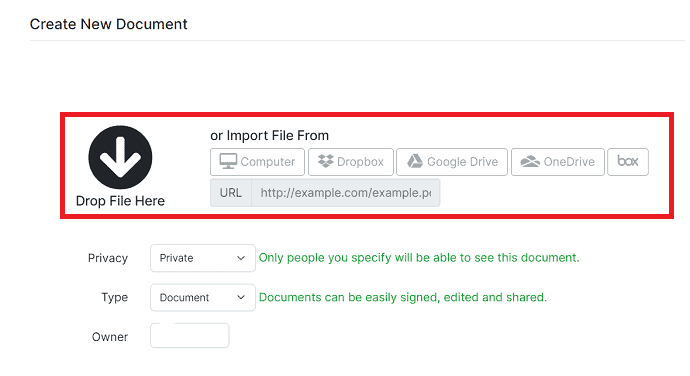Screen dimensions: 690x376
Task: Click the Type dropdown chevron arrow
Action: [241, 298]
